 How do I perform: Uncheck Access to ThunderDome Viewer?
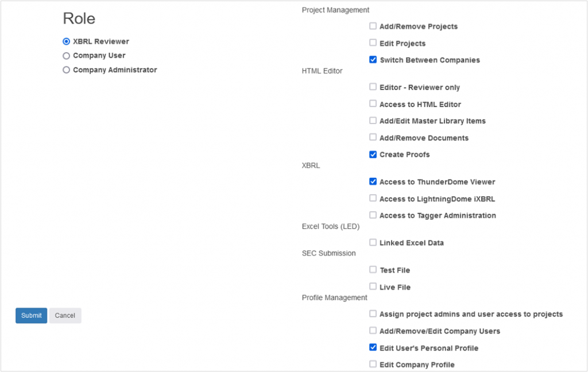(373, 182)
